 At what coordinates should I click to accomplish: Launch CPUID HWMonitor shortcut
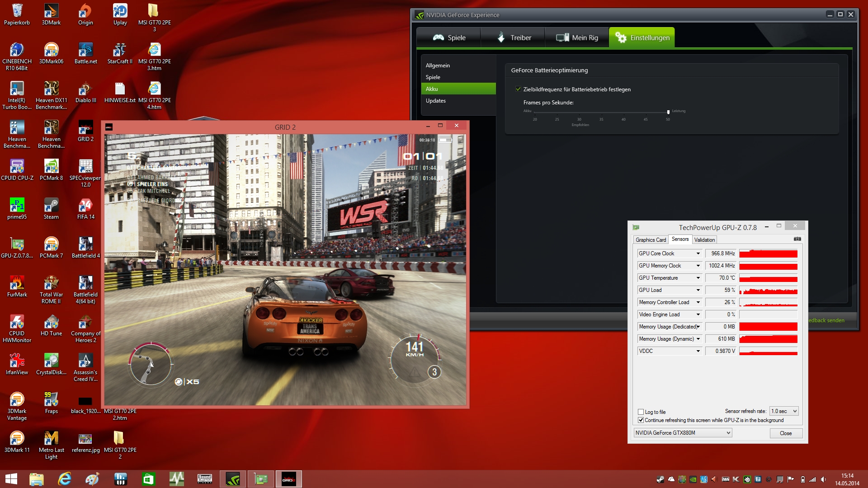[x=17, y=328]
